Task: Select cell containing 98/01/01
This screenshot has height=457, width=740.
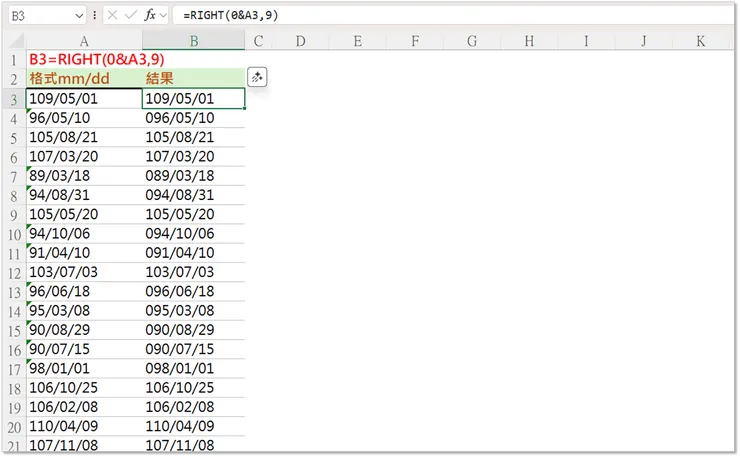Action: click(x=84, y=368)
